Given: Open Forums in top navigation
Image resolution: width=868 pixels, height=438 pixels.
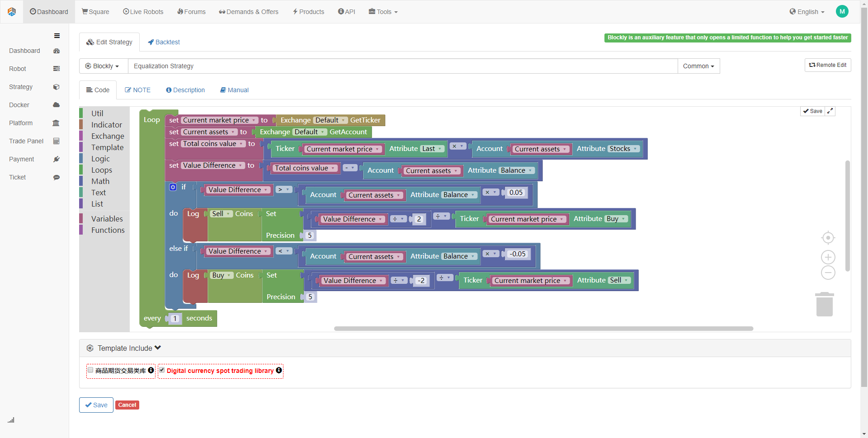Looking at the screenshot, I should 191,12.
